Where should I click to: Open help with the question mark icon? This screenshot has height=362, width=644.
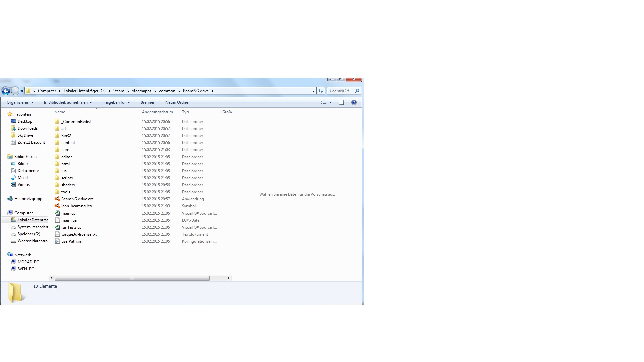tap(354, 102)
